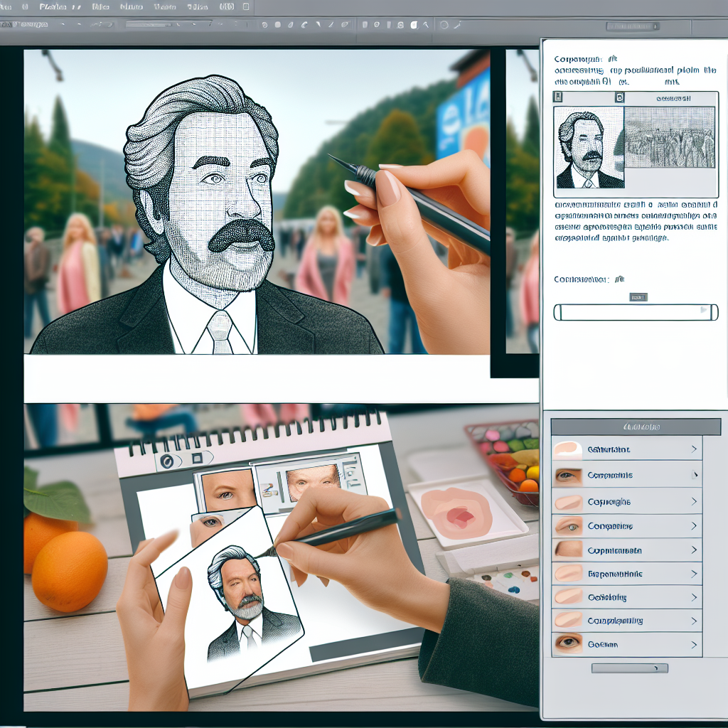
Task: Select the lips thumbnail in the first list row
Action: tap(567, 449)
